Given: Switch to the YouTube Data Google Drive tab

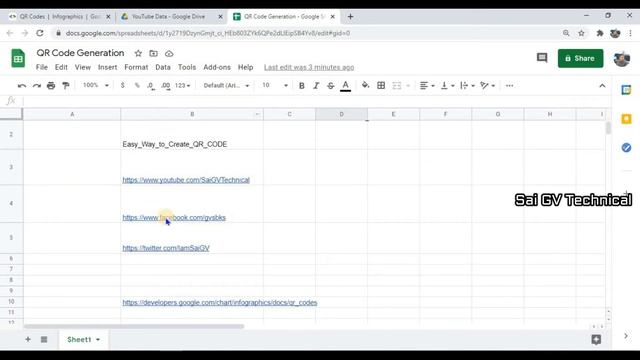Looking at the screenshot, I should 168,17.
